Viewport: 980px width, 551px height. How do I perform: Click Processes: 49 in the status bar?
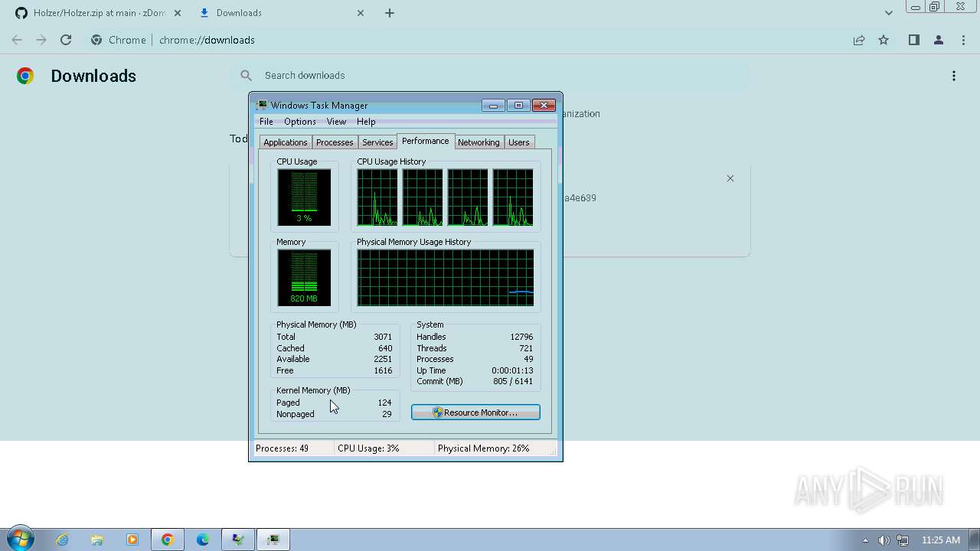283,448
